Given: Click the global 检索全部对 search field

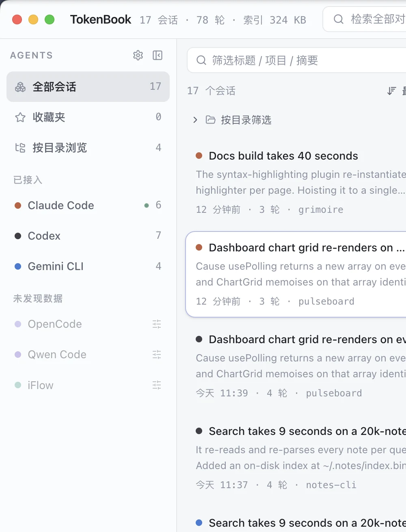Looking at the screenshot, I should [365, 19].
